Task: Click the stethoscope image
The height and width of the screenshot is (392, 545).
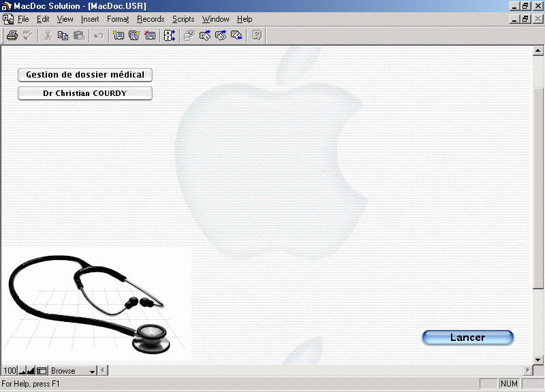Action: point(97,304)
